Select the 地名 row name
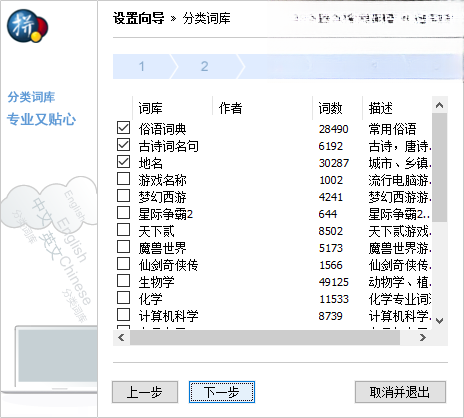 point(151,163)
